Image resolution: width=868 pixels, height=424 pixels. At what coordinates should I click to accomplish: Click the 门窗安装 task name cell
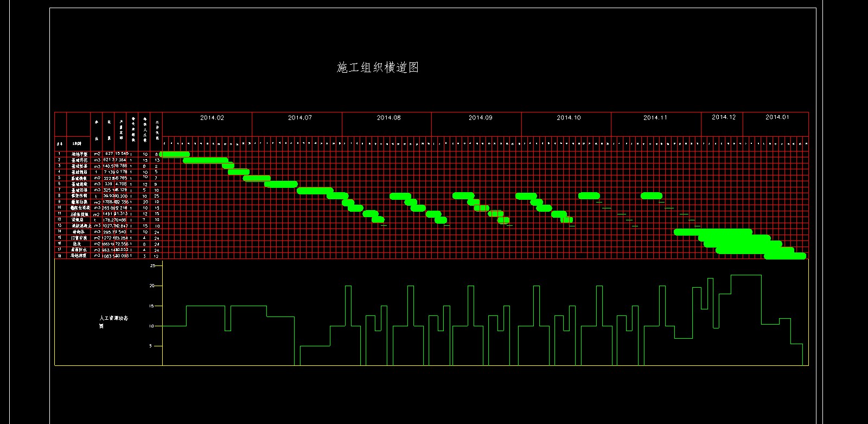pos(79,238)
